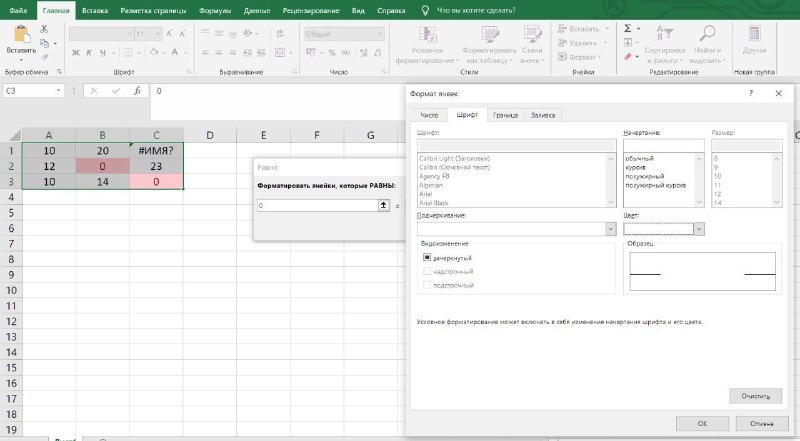Click the Sort and Filter icon
The height and width of the screenshot is (441, 800).
pyautogui.click(x=665, y=33)
